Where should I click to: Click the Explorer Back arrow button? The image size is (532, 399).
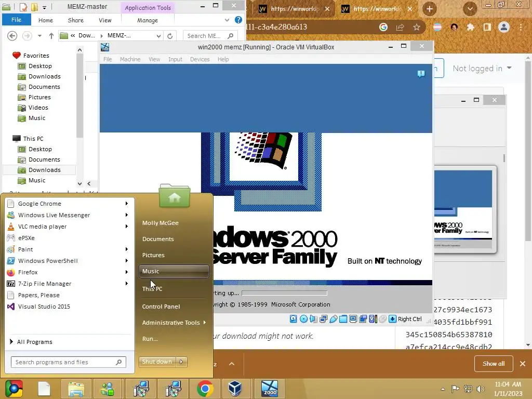point(12,36)
